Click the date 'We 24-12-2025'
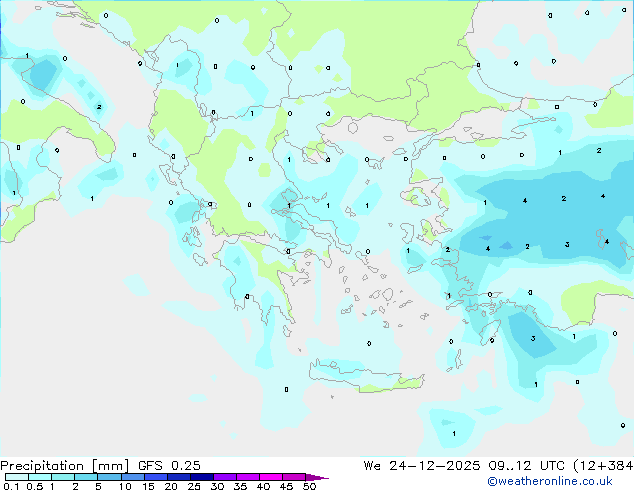The width and height of the screenshot is (634, 490). coord(422,466)
